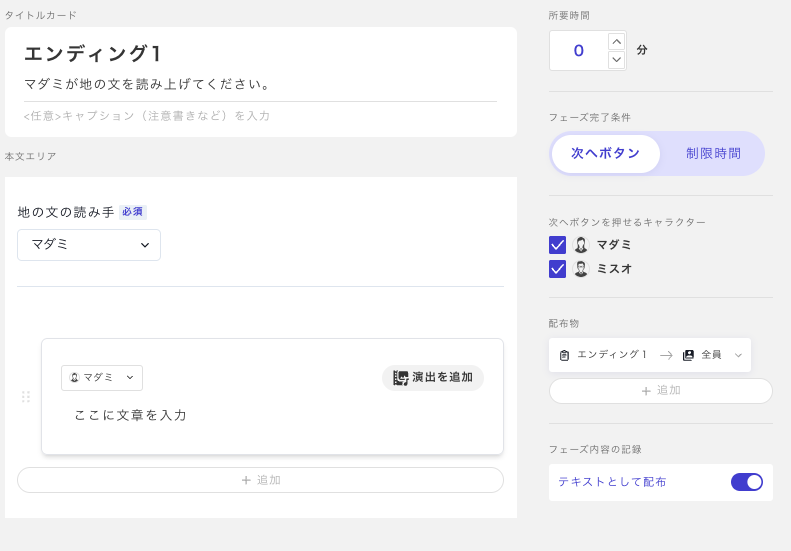Click the effect icon on 演出を追加

[x=400, y=378]
